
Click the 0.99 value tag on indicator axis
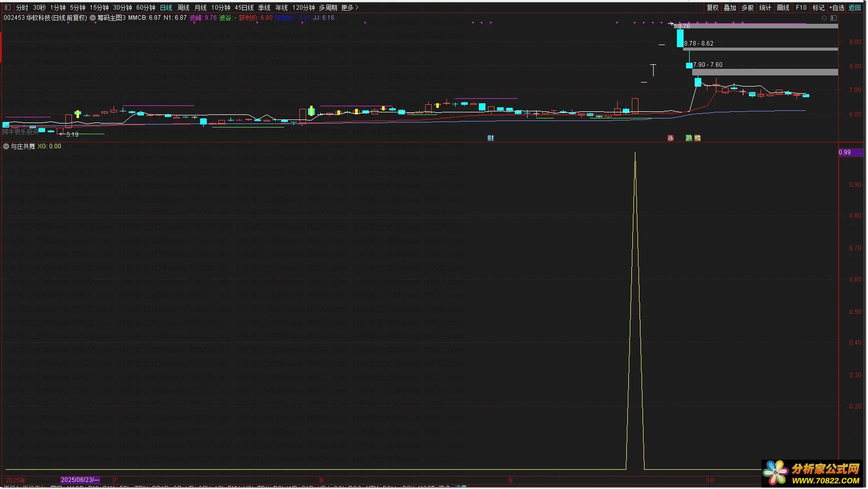851,152
